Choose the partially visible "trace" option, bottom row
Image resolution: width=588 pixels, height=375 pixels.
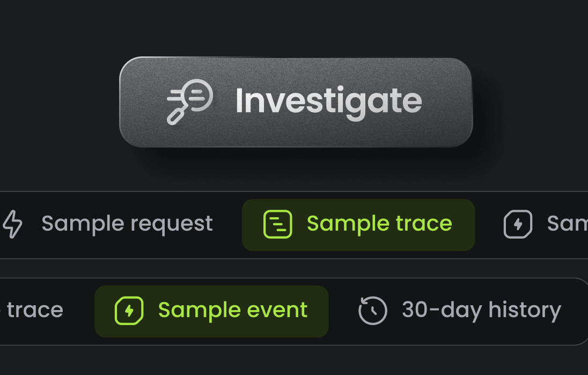click(34, 310)
